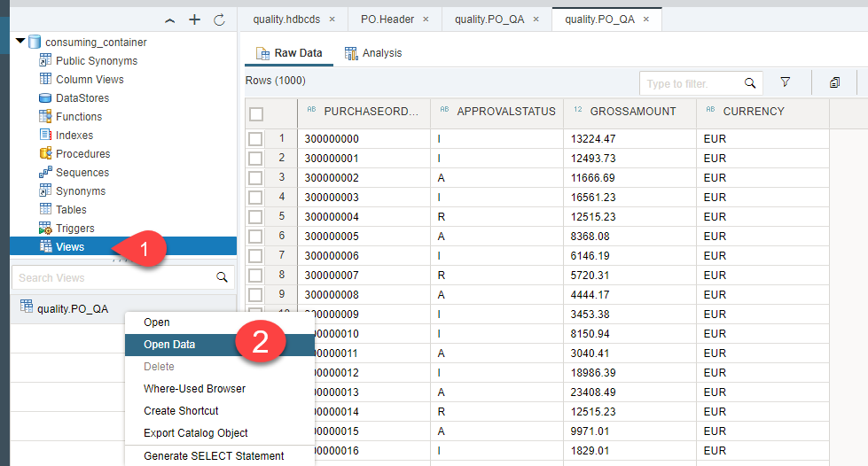
Task: Choose Generate SELECT Statement menu entry
Action: (220, 455)
